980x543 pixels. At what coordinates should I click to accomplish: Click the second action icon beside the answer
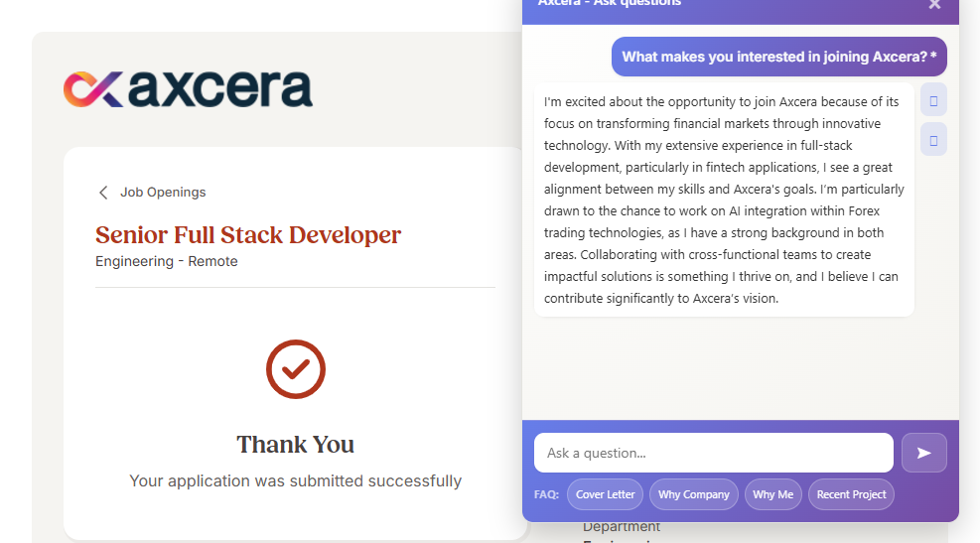[933, 140]
